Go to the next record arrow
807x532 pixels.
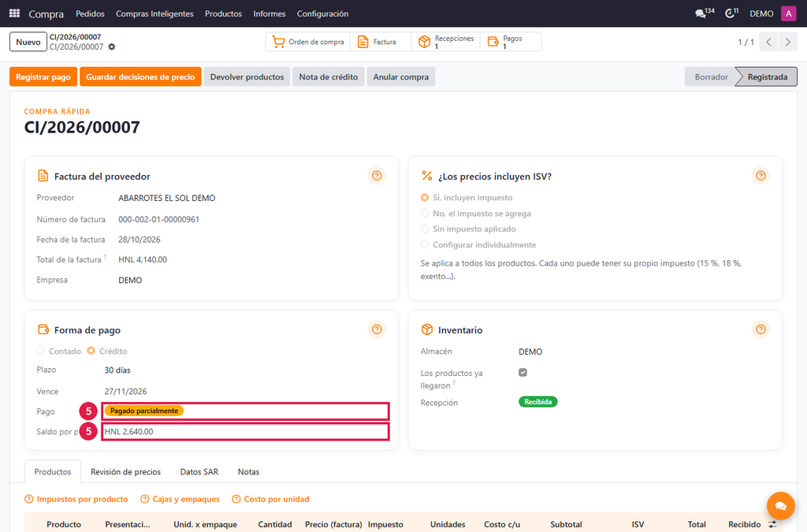(x=788, y=43)
